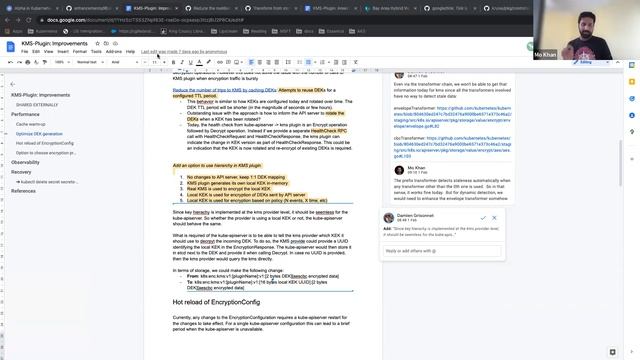The image size is (640, 360).
Task: Click the font size 11 field
Action: (x=155, y=62)
